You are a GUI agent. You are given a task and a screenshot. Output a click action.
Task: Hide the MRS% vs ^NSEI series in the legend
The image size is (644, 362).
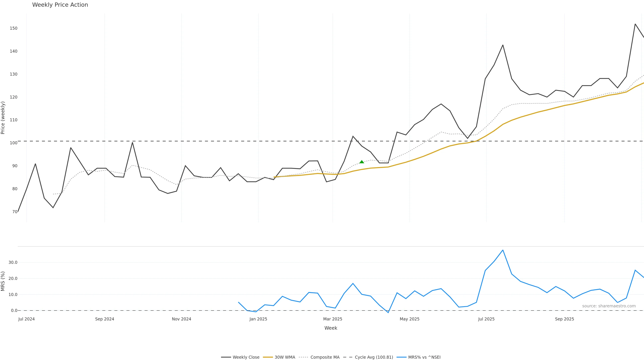[x=424, y=357]
